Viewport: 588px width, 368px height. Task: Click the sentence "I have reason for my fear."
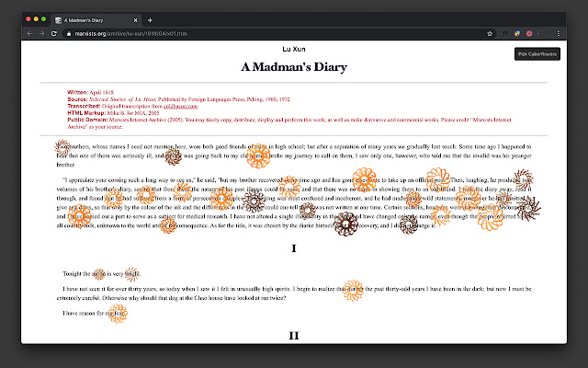[x=94, y=313]
